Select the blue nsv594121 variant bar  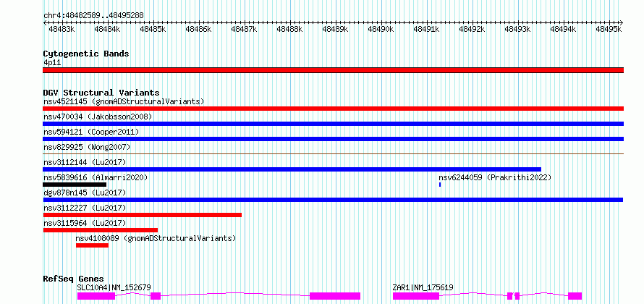tap(333, 139)
